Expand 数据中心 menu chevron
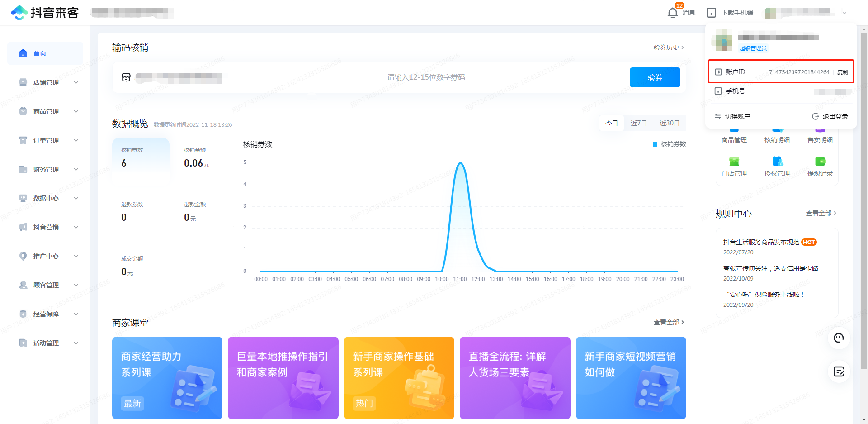The image size is (868, 424). coord(76,198)
